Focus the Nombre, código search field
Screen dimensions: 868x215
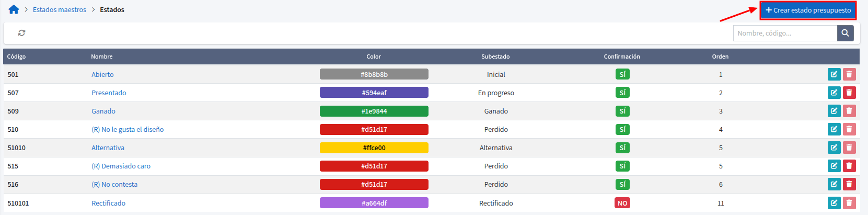click(785, 33)
